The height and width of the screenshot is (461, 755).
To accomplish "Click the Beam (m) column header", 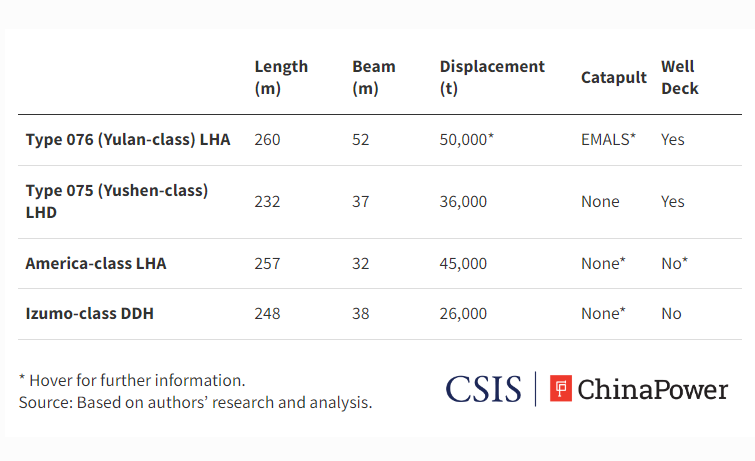I will (374, 77).
